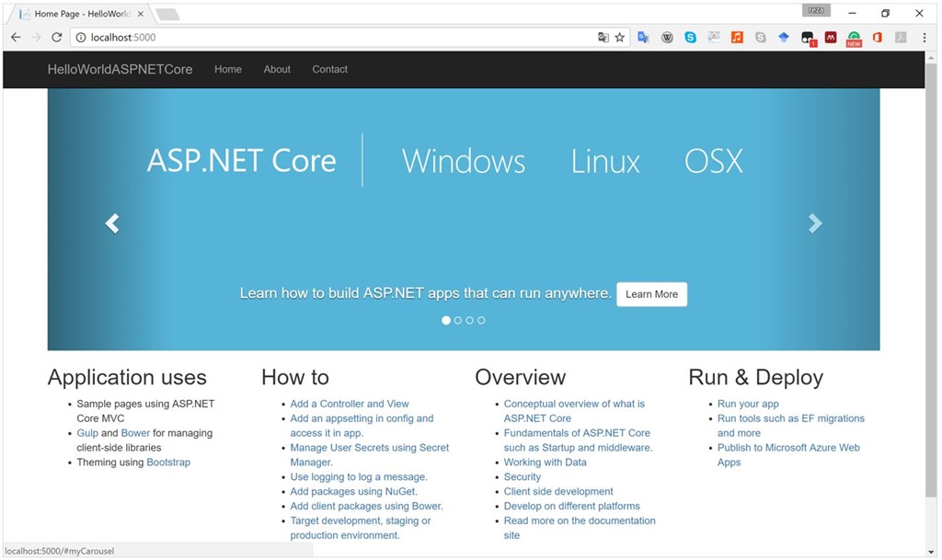Open the About page from the navbar
The image size is (942, 560).
point(276,69)
